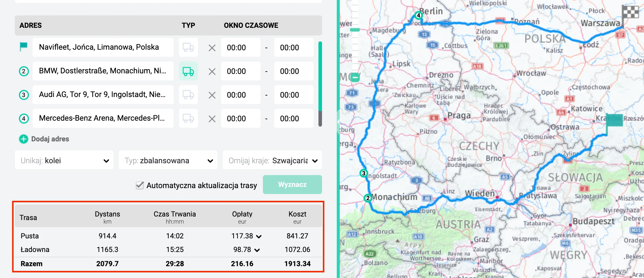Expand the Pusta tolls 117.38 breakdown
Viewport: 644px width, 278px height.
tap(259, 236)
